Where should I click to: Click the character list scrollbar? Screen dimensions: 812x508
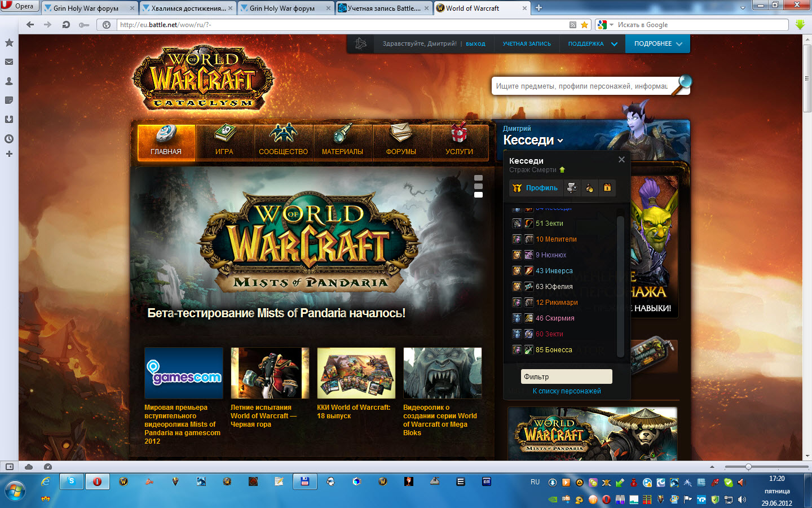[620, 287]
